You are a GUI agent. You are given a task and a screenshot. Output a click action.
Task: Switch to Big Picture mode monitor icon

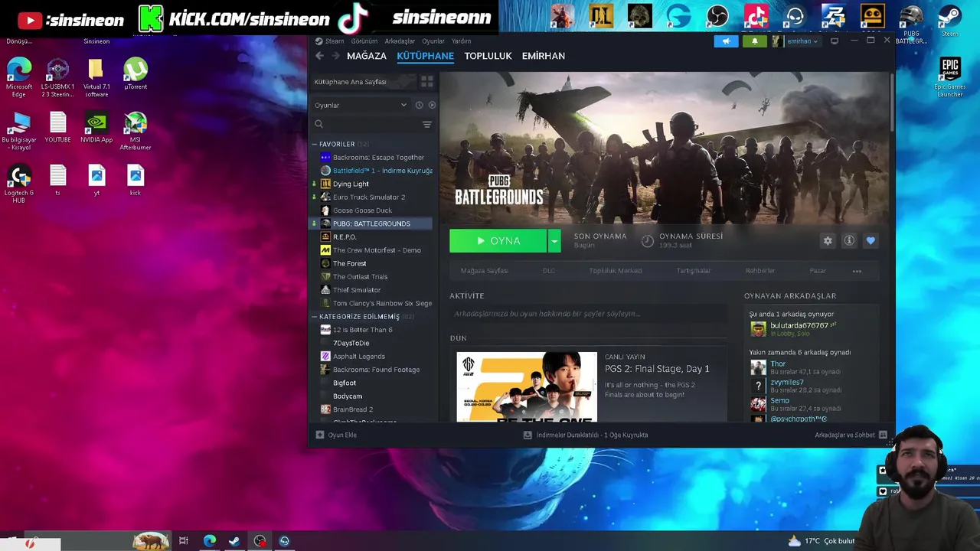coord(835,41)
